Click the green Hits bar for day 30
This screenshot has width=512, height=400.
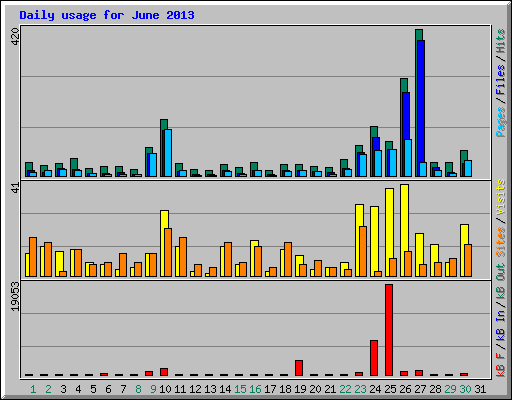tap(464, 155)
